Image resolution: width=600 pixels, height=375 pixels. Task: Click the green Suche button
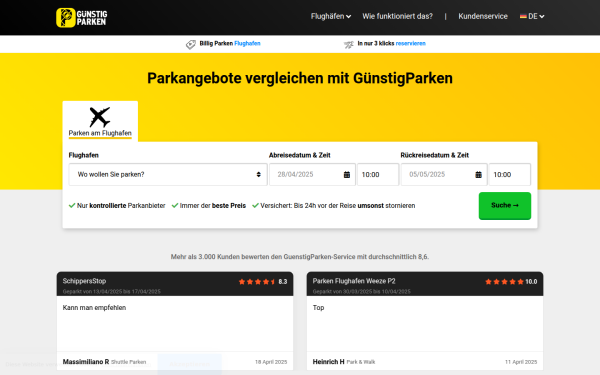tap(505, 206)
